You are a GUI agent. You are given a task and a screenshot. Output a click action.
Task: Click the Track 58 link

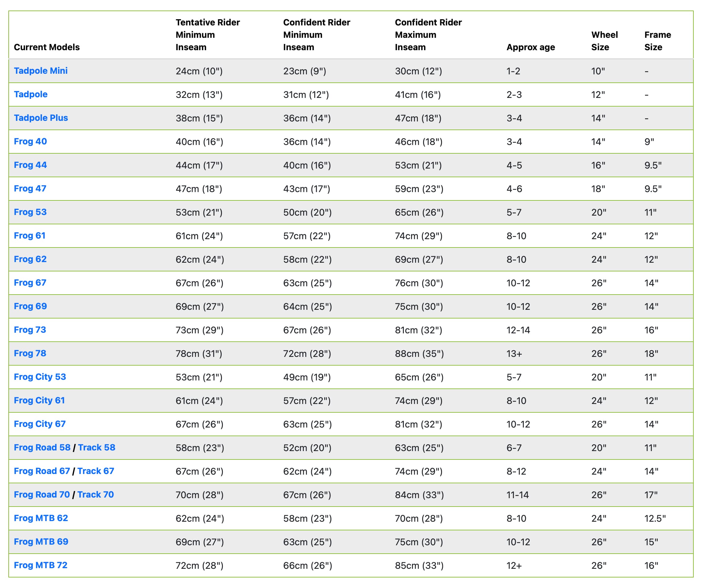[96, 447]
